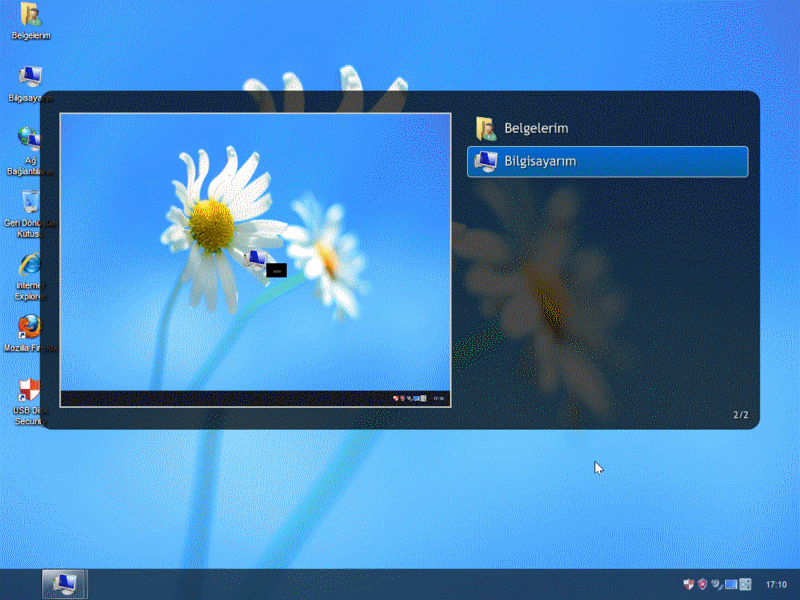Click the red-white shield tray icon

[x=688, y=584]
